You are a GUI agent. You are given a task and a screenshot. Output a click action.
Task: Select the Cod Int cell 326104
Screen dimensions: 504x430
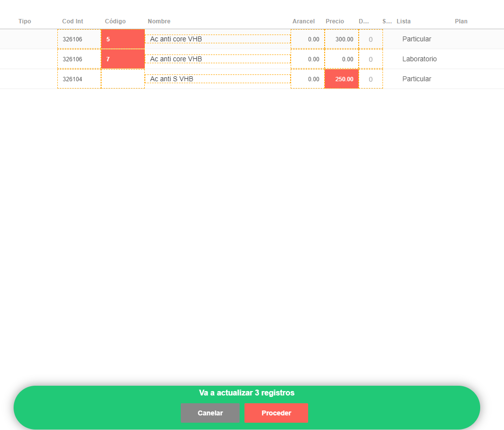[x=79, y=79]
